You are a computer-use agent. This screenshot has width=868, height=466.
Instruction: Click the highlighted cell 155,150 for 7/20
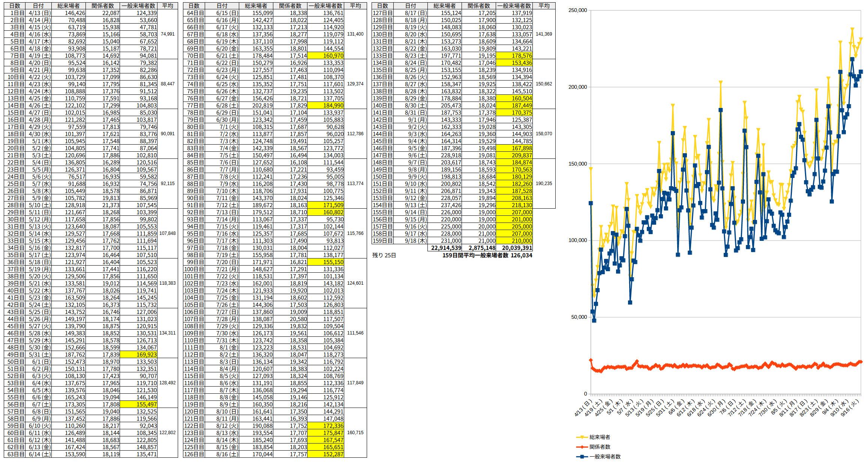point(325,262)
